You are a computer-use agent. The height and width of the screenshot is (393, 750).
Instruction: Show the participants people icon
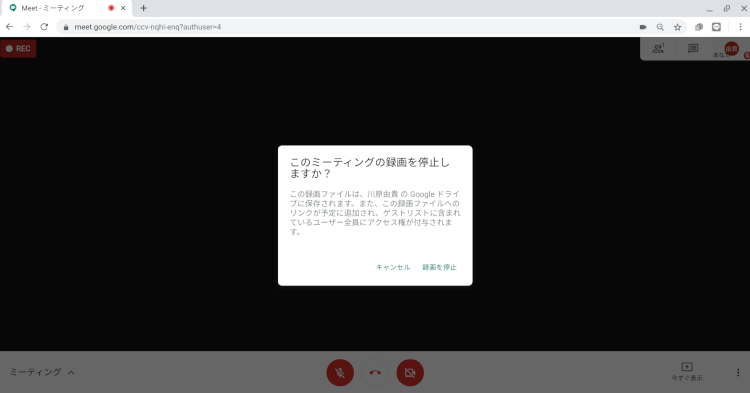pos(658,48)
